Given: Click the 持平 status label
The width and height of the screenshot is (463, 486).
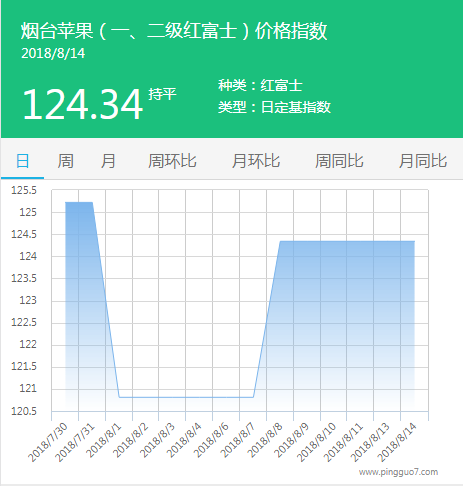Looking at the screenshot, I should point(162,94).
